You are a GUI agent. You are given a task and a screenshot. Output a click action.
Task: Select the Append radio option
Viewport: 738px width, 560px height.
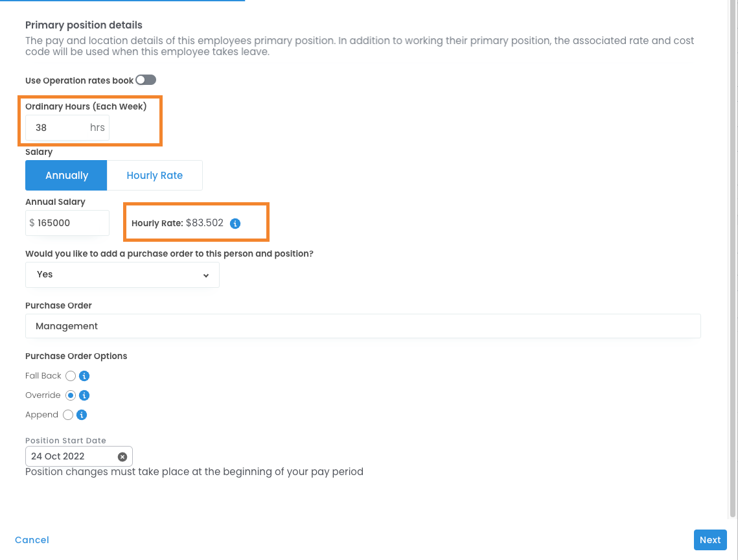pos(69,415)
